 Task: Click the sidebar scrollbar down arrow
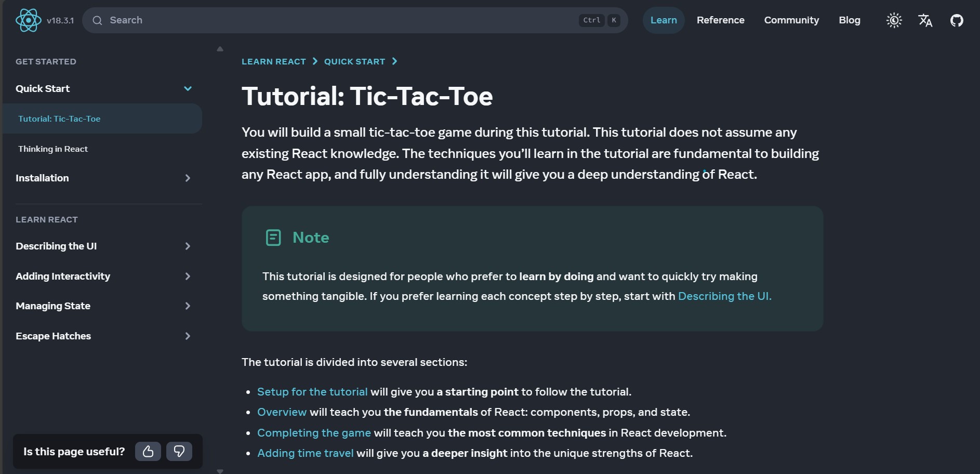tap(220, 471)
